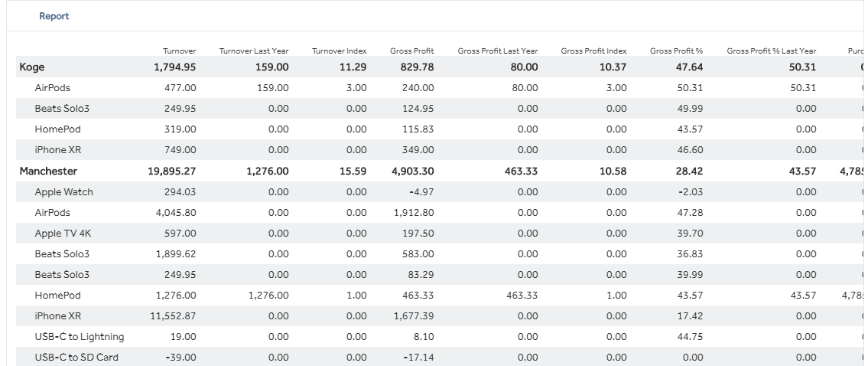This screenshot has width=868, height=366.
Task: Select the Manchester group row
Action: pyautogui.click(x=440, y=171)
